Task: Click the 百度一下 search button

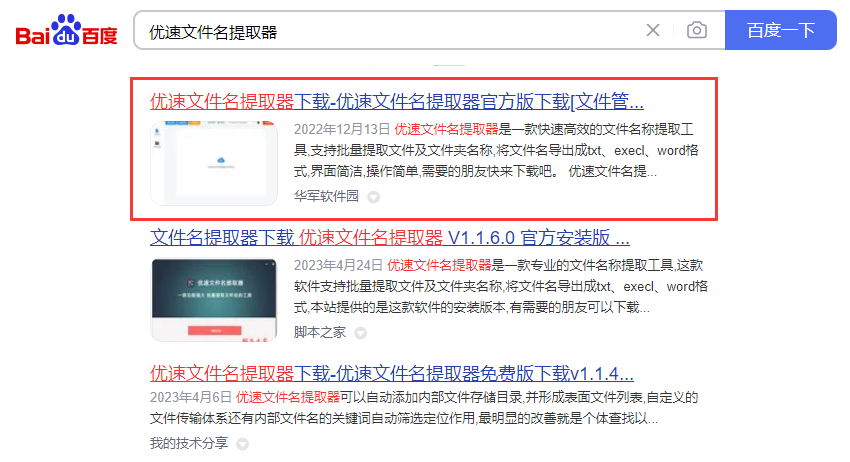Action: [781, 30]
